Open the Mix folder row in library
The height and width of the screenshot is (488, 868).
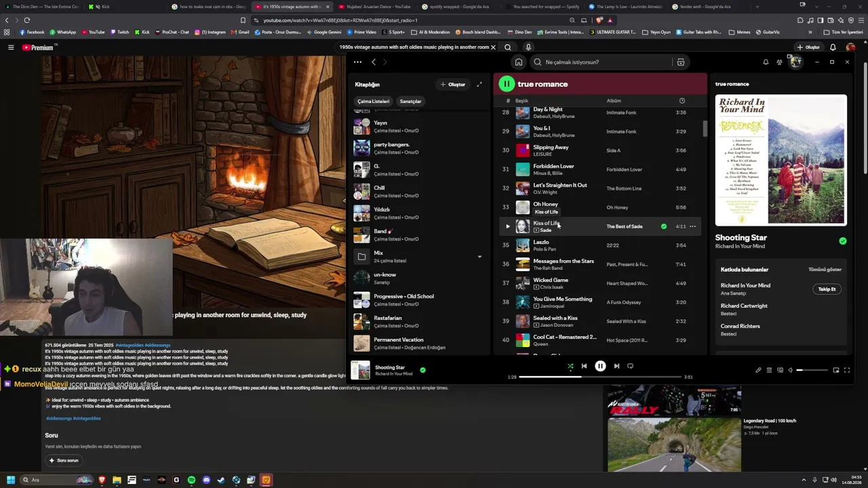pyautogui.click(x=418, y=257)
